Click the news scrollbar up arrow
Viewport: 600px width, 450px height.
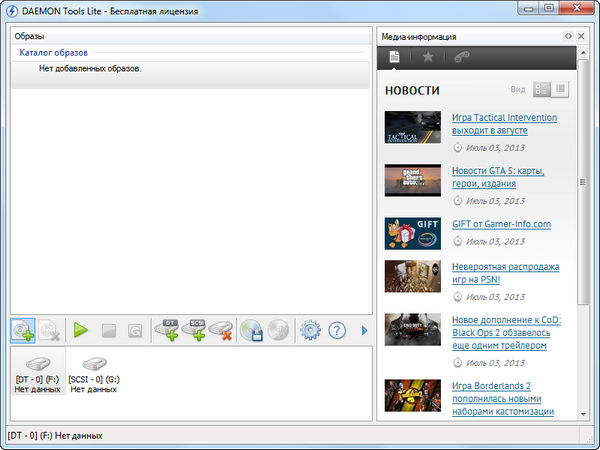(x=583, y=53)
